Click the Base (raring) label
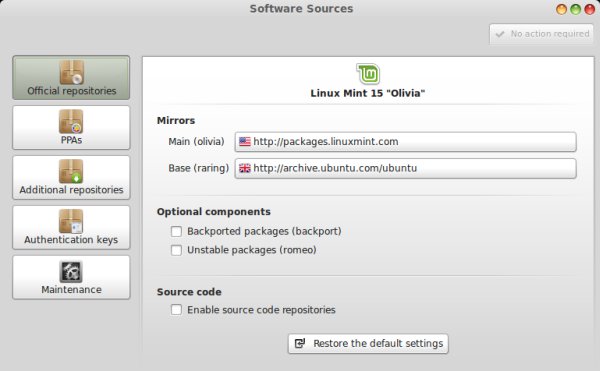Viewport: 600px width, 371px height. click(199, 168)
